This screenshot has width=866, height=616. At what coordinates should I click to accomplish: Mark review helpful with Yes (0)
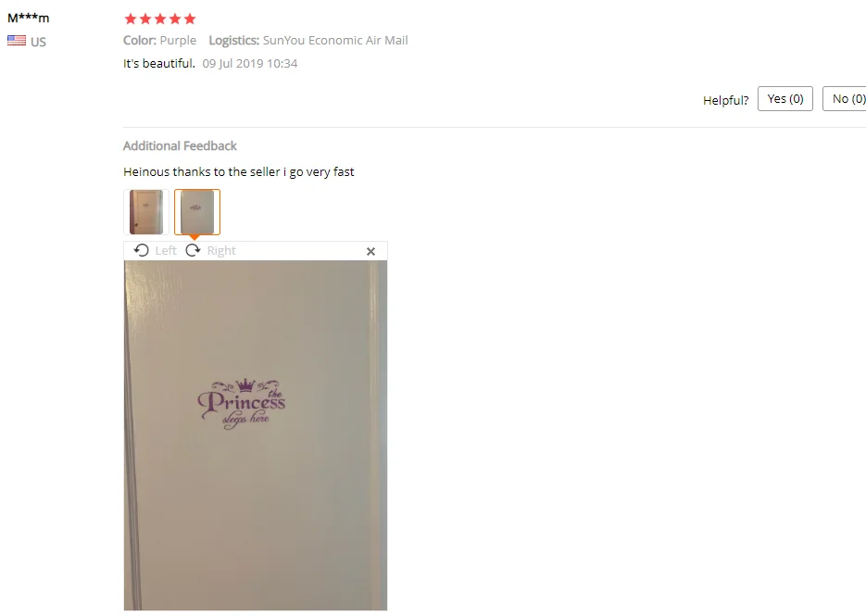pyautogui.click(x=784, y=99)
